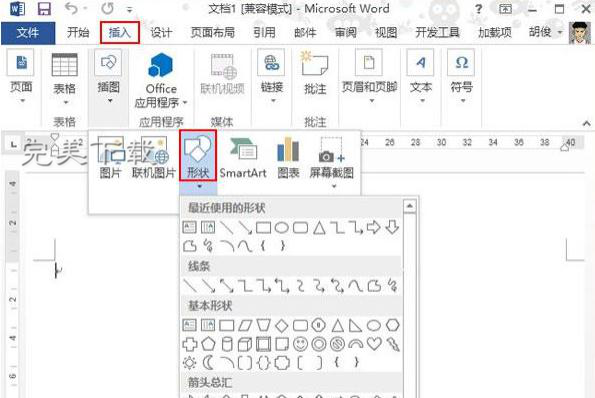595x398 pixels.
Task: Select the hexagon in 基本形状
Action: click(392, 325)
